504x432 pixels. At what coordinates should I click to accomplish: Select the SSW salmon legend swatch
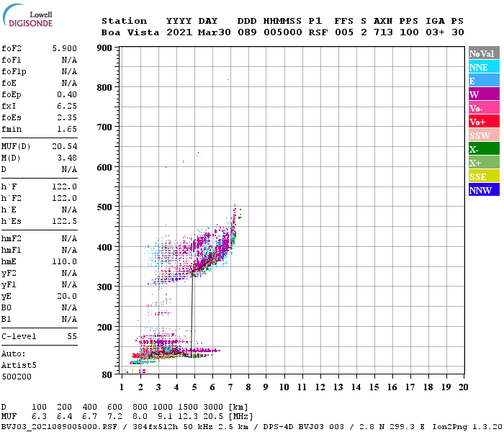(x=484, y=135)
